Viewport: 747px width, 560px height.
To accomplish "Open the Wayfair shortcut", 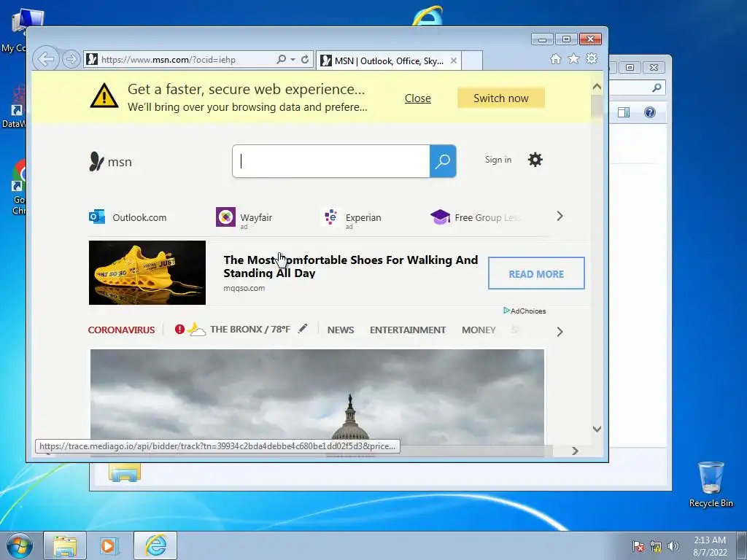I will 244,217.
